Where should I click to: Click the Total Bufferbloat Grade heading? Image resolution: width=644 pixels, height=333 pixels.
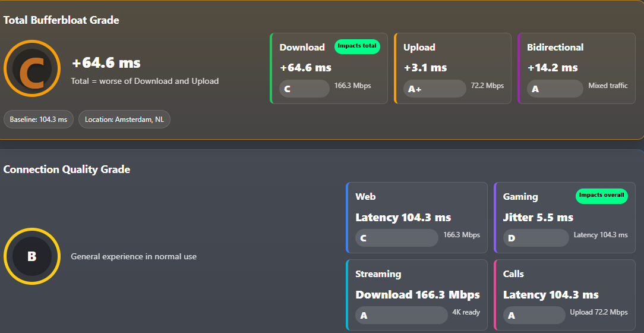click(x=61, y=20)
